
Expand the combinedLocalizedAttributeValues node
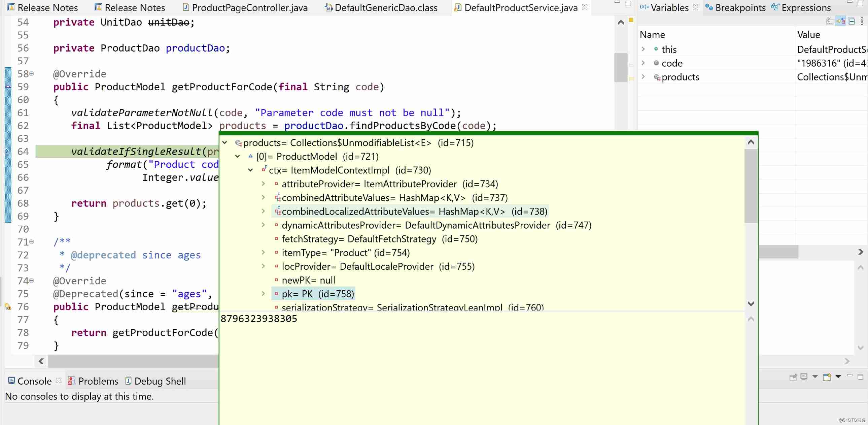pos(264,211)
